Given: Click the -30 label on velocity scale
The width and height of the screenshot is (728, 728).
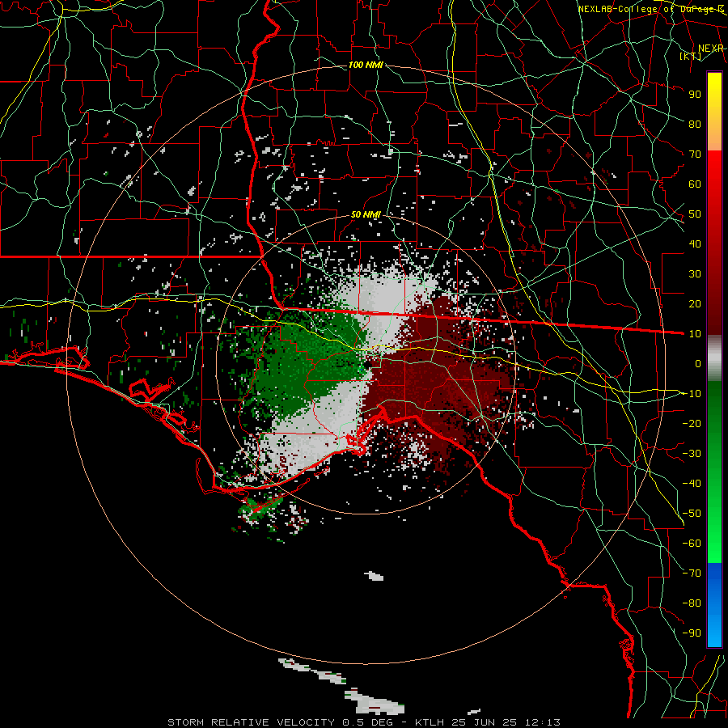Looking at the screenshot, I should tap(692, 453).
